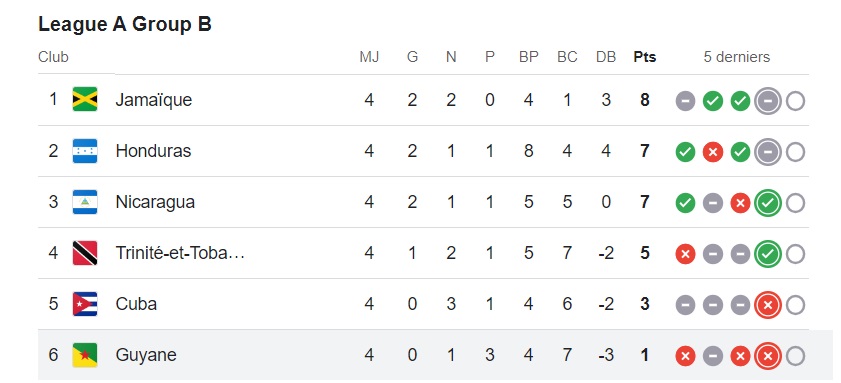Viewport: 841px width, 383px height.
Task: Click the Pts column header
Action: (x=645, y=57)
